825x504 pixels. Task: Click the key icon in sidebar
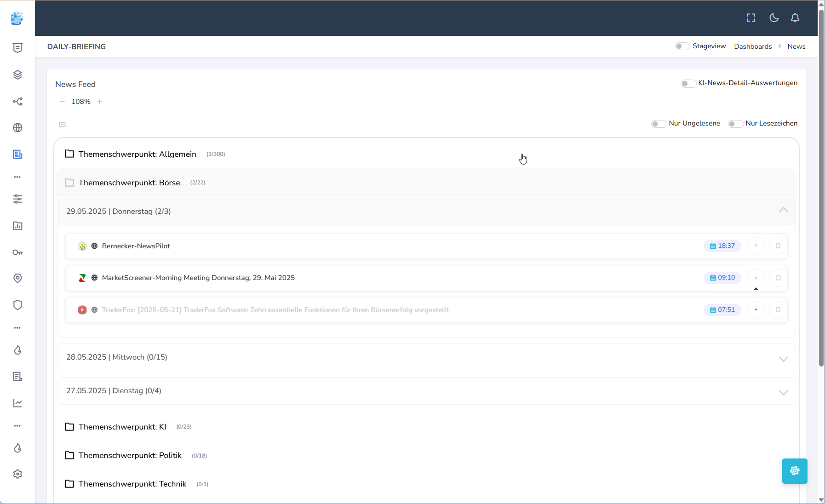coord(17,252)
